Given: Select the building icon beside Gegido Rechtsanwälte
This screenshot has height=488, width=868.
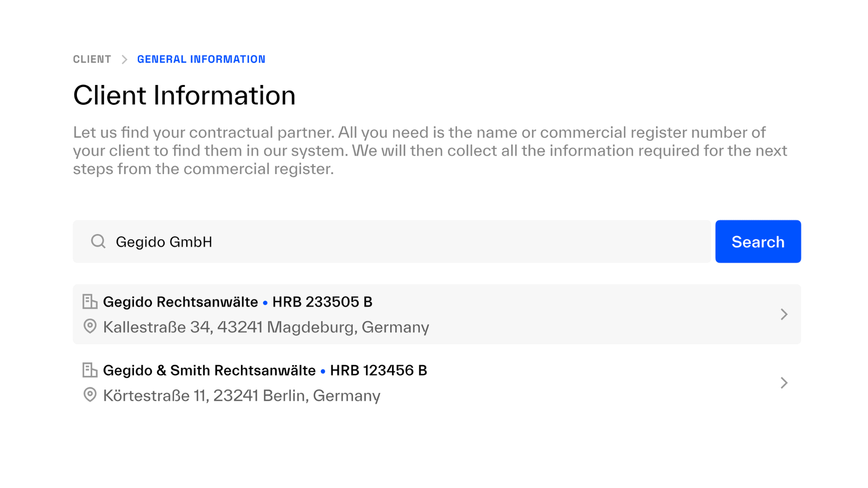Looking at the screenshot, I should pyautogui.click(x=90, y=301).
